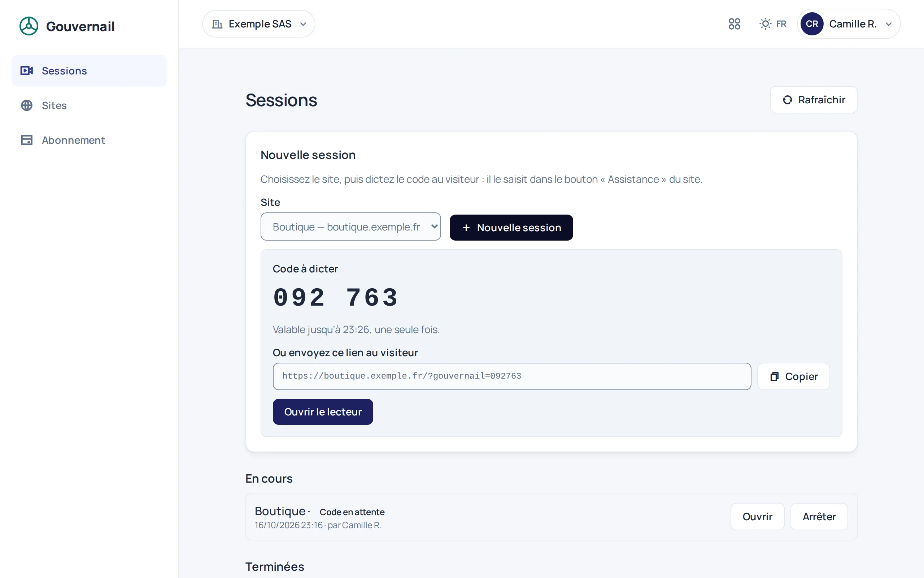Click the Gouvernail brand name

pos(80,26)
